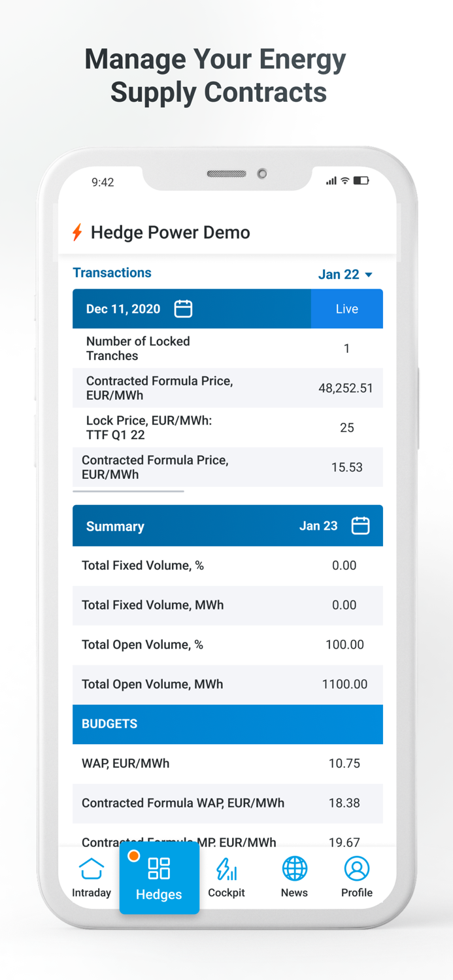Click the Hedge Power Demo title
The width and height of the screenshot is (453, 980).
(171, 232)
